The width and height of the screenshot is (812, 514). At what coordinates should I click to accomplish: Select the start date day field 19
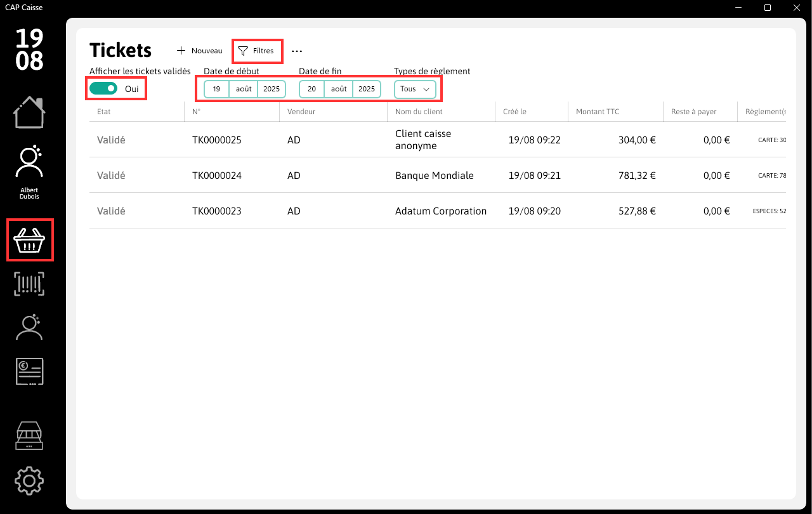click(217, 89)
